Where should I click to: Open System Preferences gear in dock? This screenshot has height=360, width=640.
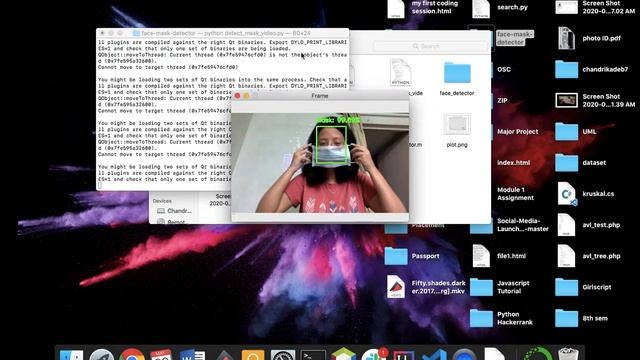click(x=283, y=356)
